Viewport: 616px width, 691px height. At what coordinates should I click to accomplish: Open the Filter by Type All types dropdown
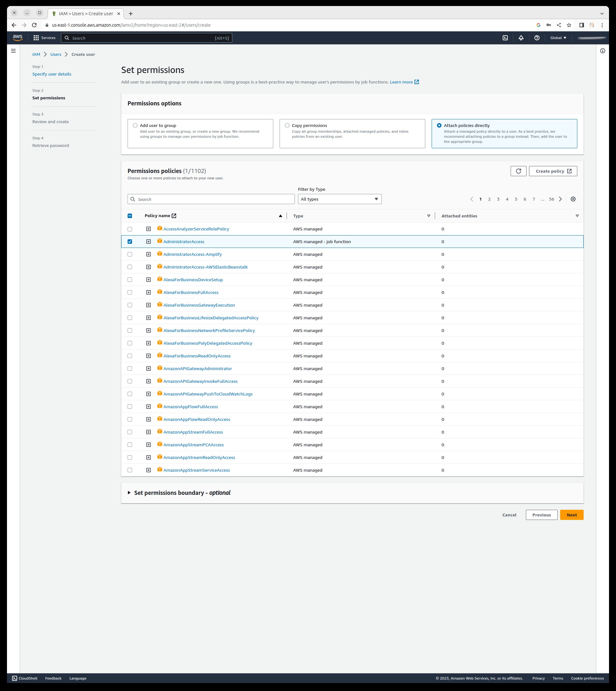[x=340, y=199]
